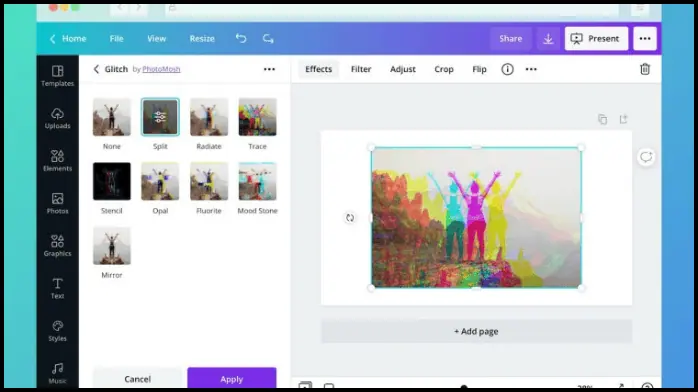Cancel the Glitch effect
Viewport: 698px width, 392px height.
click(137, 378)
